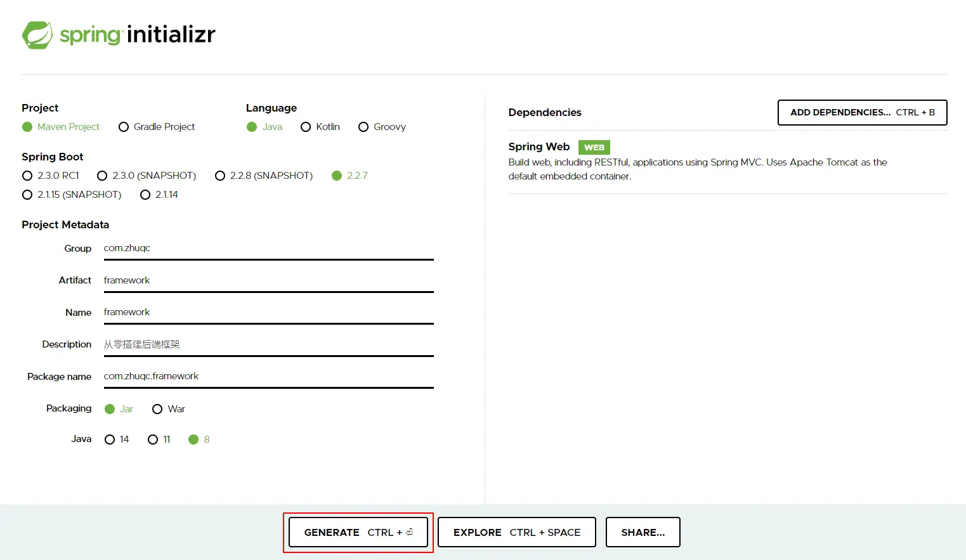The height and width of the screenshot is (560, 966).
Task: Click the Name field label
Action: (79, 313)
